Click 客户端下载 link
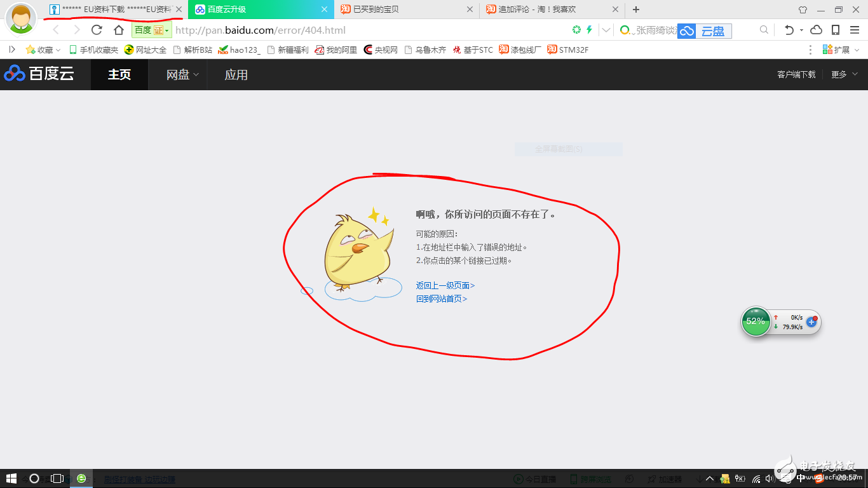The width and height of the screenshot is (868, 488). (x=796, y=74)
